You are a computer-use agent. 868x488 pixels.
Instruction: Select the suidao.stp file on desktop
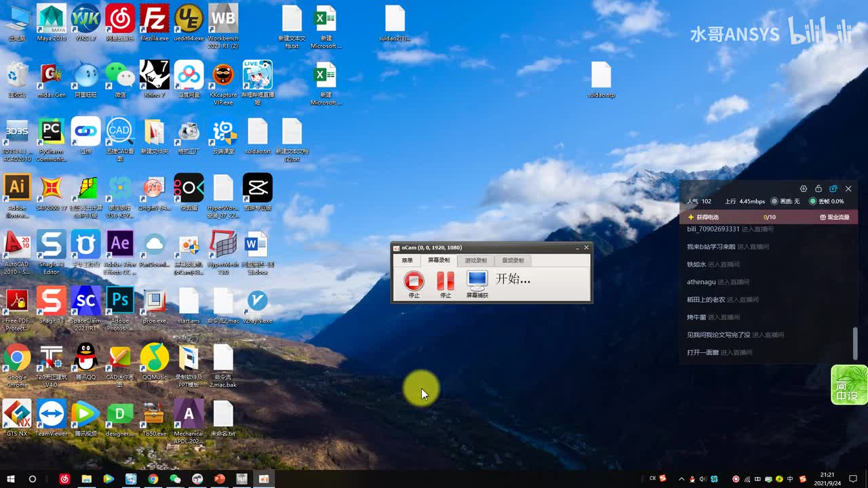point(601,80)
